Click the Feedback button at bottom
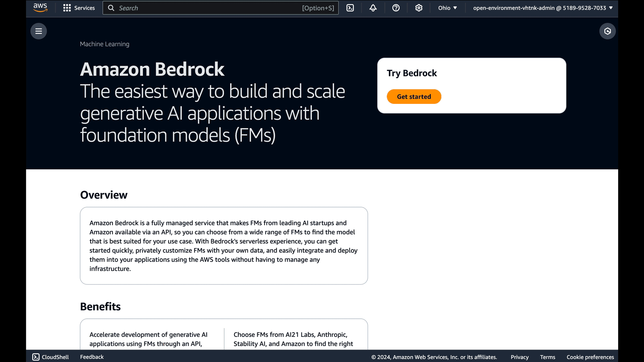Viewport: 644px width, 362px height. point(92,357)
